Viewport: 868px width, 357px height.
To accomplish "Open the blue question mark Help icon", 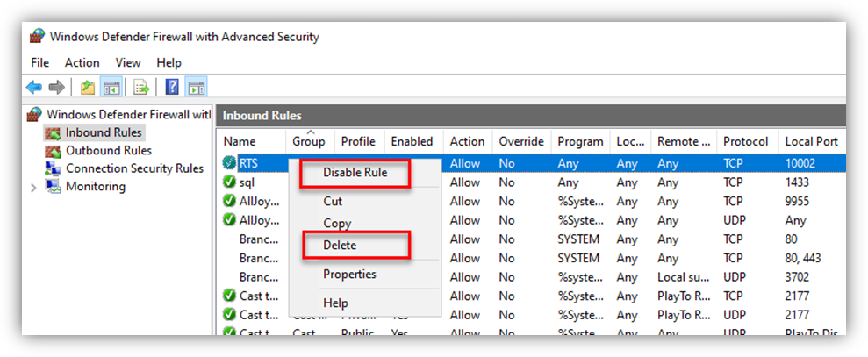I will [x=172, y=87].
